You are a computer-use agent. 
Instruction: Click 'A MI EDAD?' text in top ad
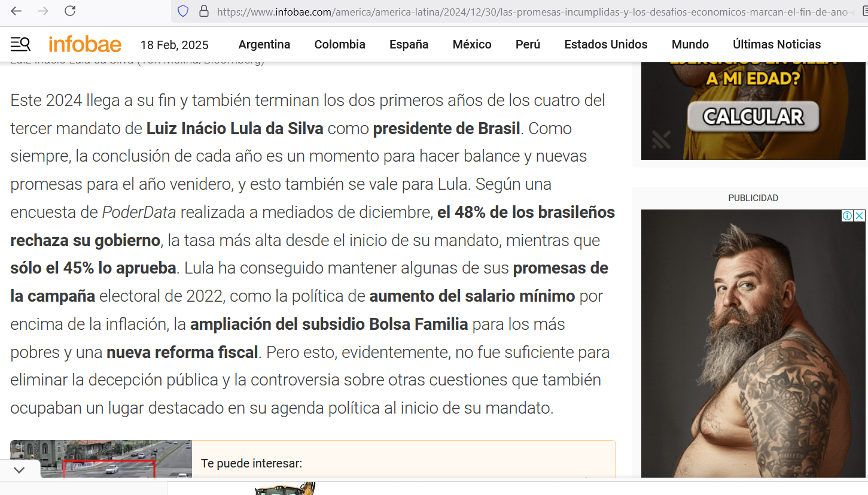pos(753,78)
